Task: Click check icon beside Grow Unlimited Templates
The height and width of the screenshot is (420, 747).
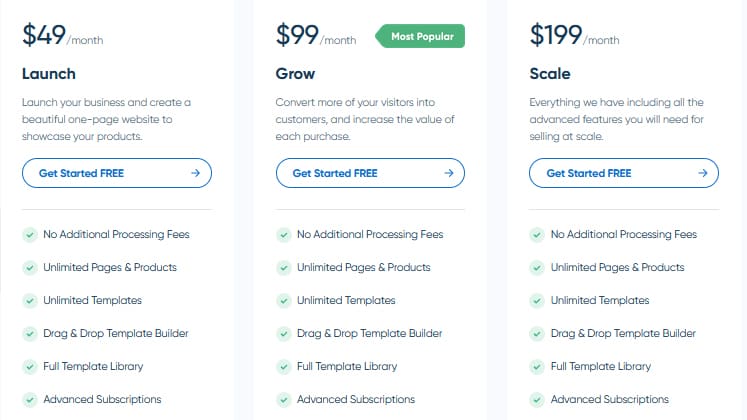Action: tap(283, 301)
